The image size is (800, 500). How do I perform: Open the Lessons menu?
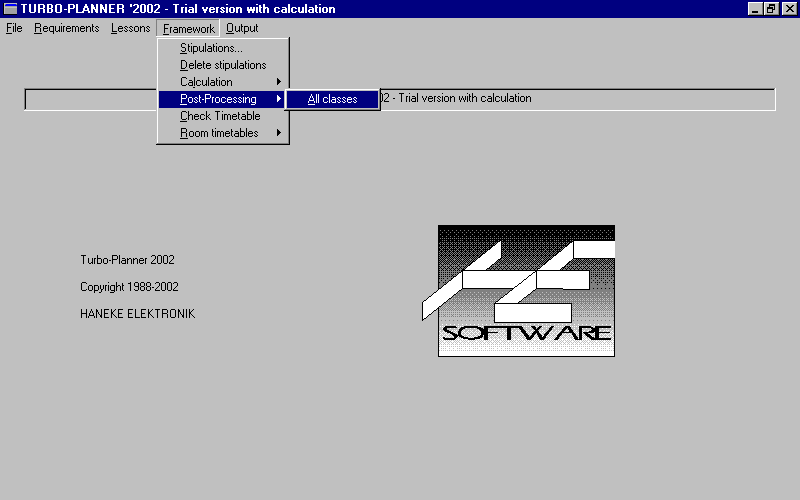(x=130, y=28)
